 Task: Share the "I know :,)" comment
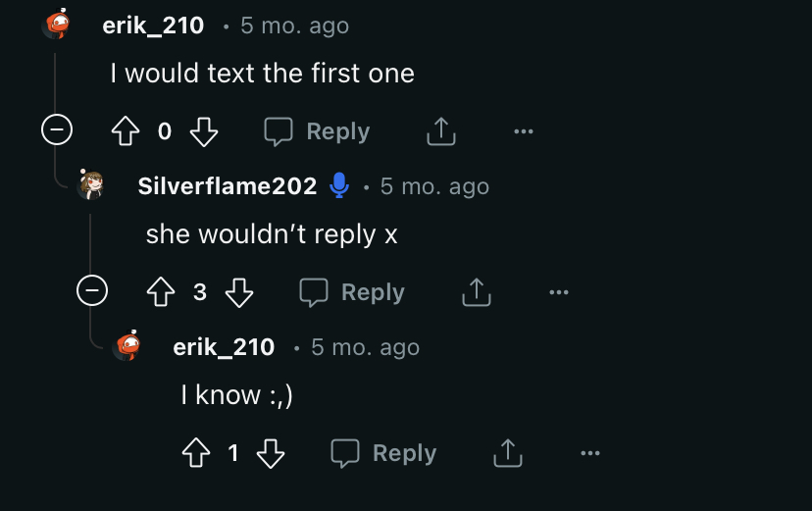[507, 453]
